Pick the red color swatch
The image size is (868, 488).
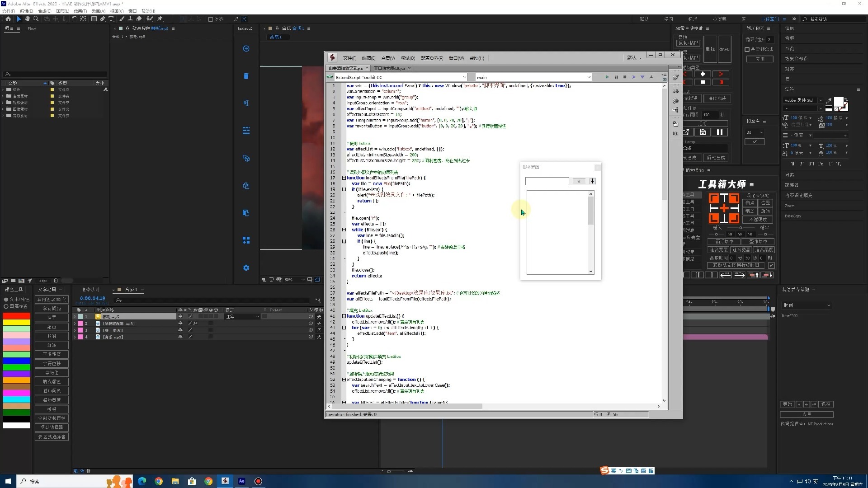(17, 316)
